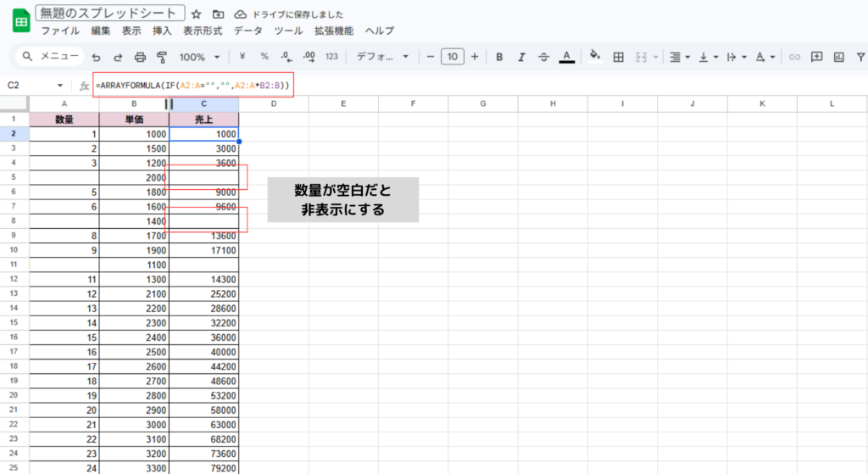Star the spreadsheet document
The height and width of the screenshot is (474, 868).
point(196,14)
